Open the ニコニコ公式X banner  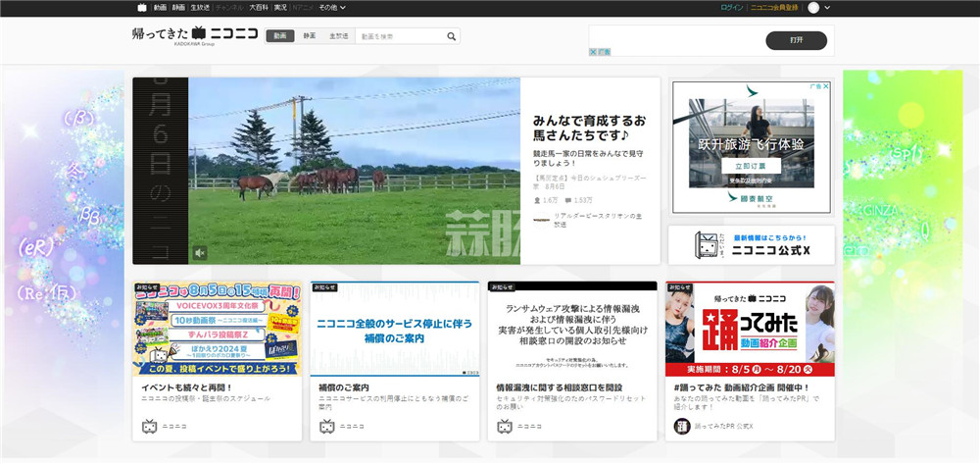point(752,244)
